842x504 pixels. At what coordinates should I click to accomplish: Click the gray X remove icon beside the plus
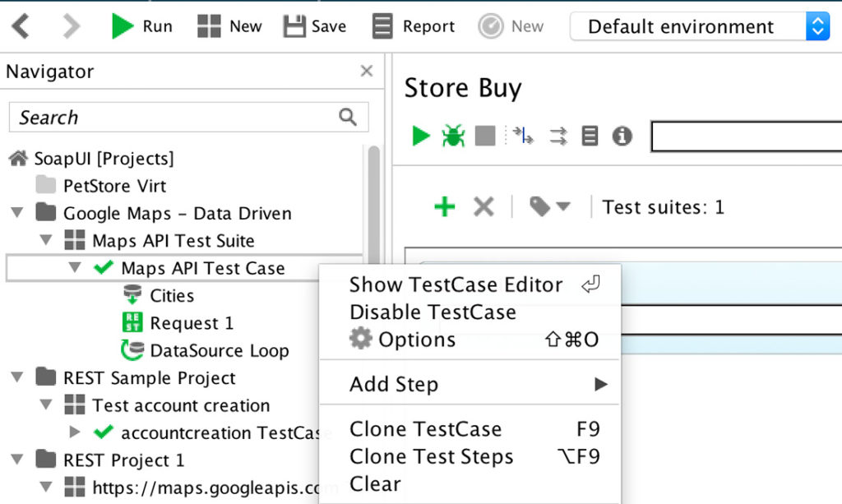point(483,206)
